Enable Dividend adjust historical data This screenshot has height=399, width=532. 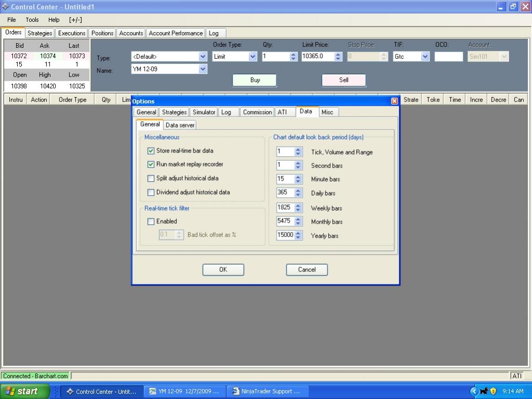151,192
